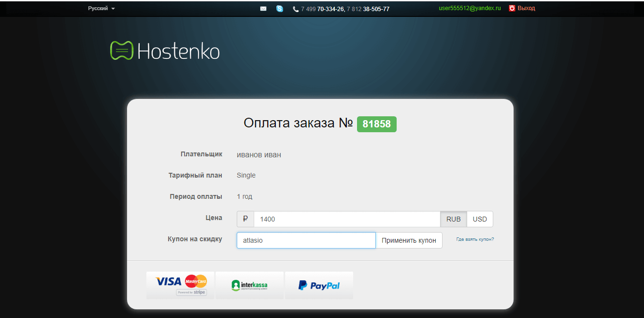Image resolution: width=644 pixels, height=318 pixels.
Task: Click the ruble symbol beside price
Action: coord(245,219)
